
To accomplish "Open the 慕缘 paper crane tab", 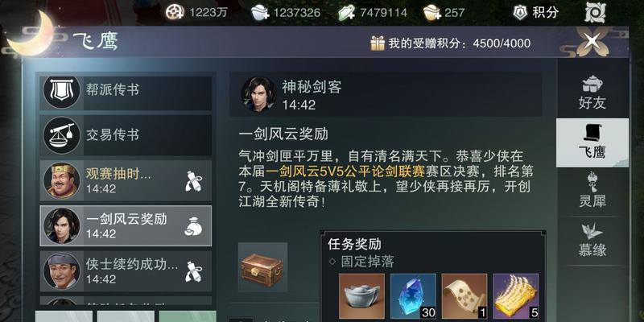I will (x=592, y=240).
